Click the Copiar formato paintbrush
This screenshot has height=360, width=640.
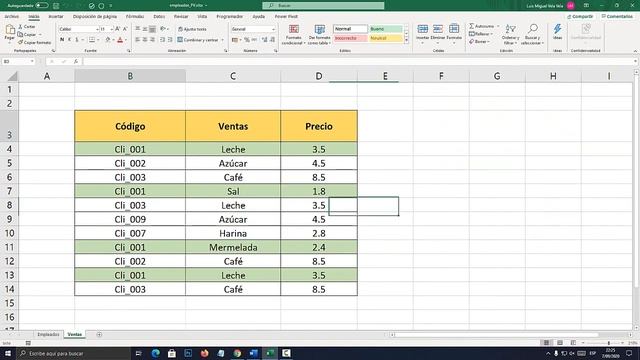(x=20, y=42)
